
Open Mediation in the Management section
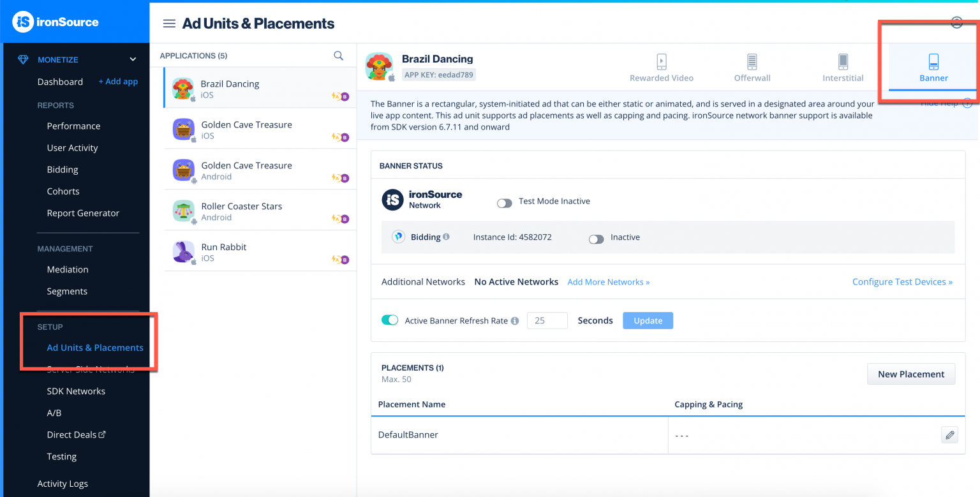pos(68,269)
